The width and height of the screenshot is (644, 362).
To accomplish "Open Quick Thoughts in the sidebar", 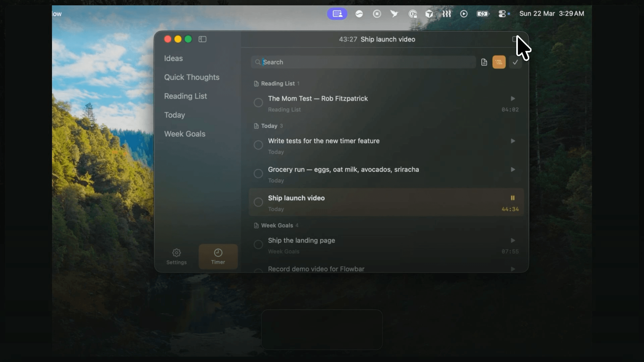I will [x=192, y=77].
